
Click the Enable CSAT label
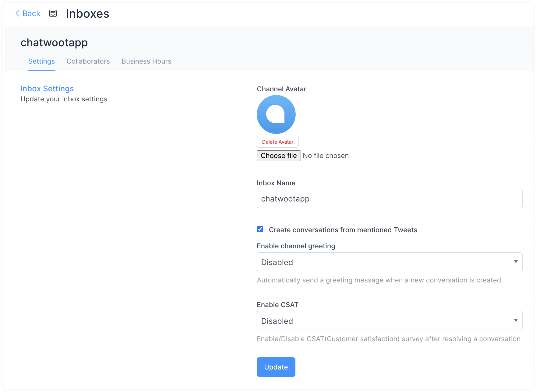click(278, 305)
